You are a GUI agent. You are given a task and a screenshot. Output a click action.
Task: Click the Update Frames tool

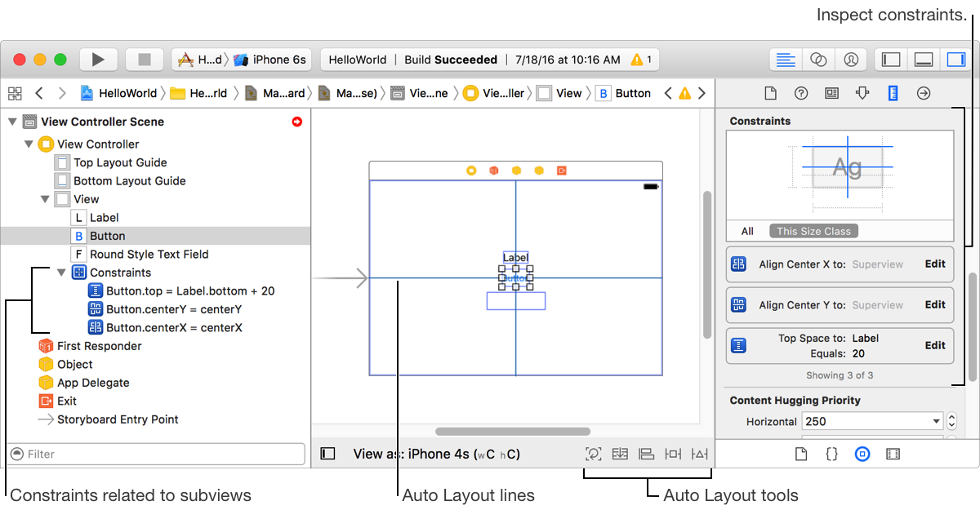(x=594, y=454)
